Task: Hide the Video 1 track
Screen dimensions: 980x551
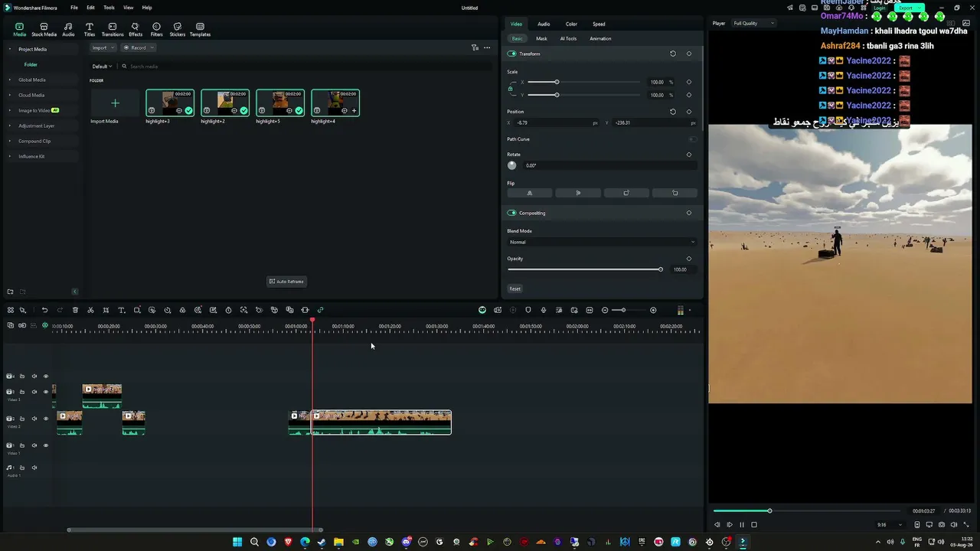Action: 45,445
